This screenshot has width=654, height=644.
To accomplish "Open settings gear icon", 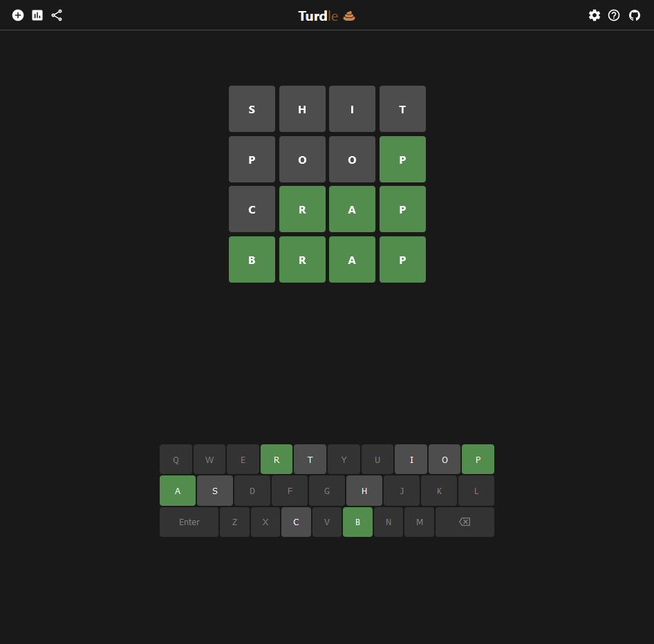I will pyautogui.click(x=595, y=15).
